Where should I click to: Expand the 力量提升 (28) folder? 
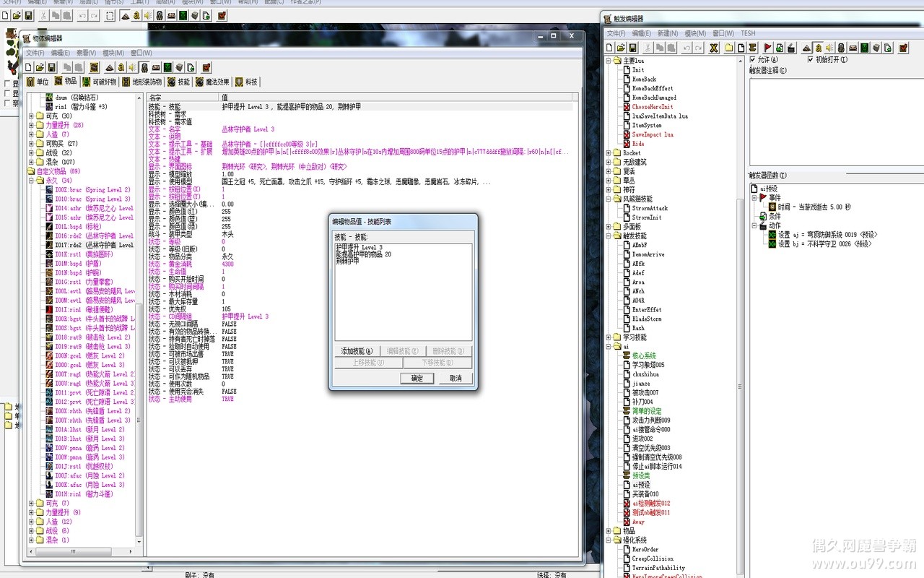click(31, 125)
